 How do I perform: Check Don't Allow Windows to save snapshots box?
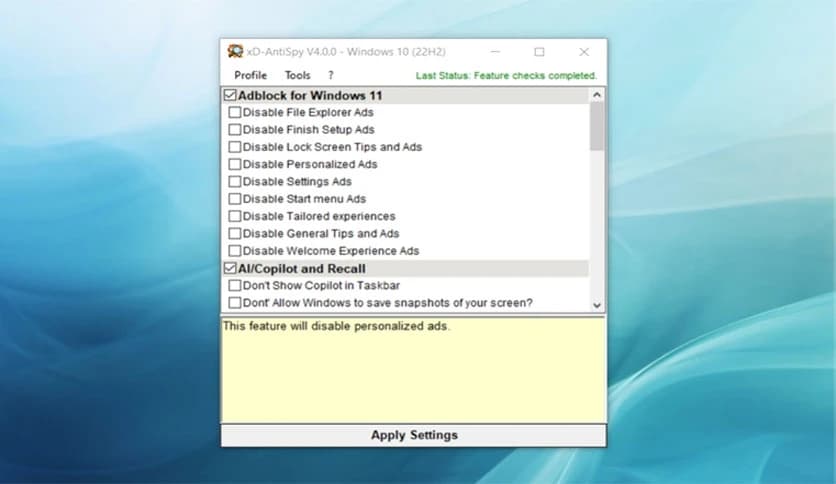[x=235, y=303]
